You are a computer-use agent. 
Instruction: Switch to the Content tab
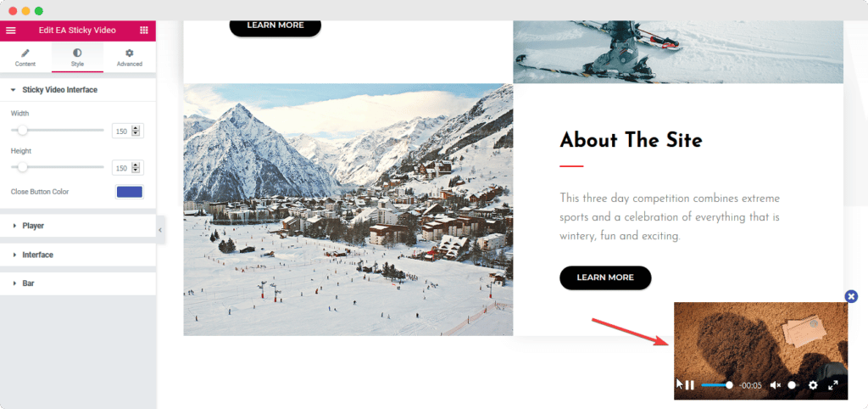point(25,58)
